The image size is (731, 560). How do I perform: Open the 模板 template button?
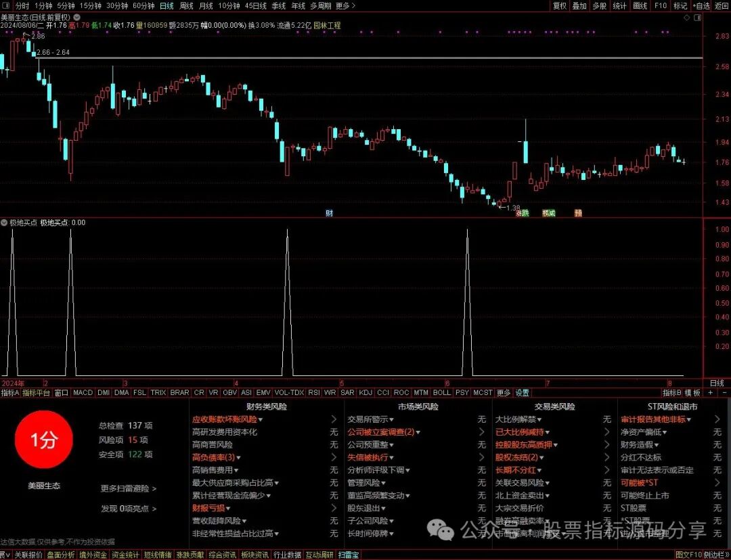[x=693, y=393]
